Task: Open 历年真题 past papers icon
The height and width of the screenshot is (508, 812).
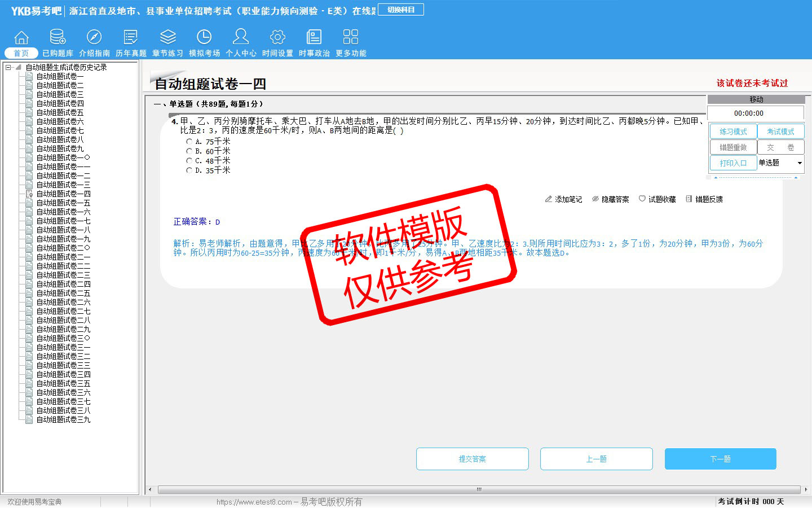Action: [131, 37]
